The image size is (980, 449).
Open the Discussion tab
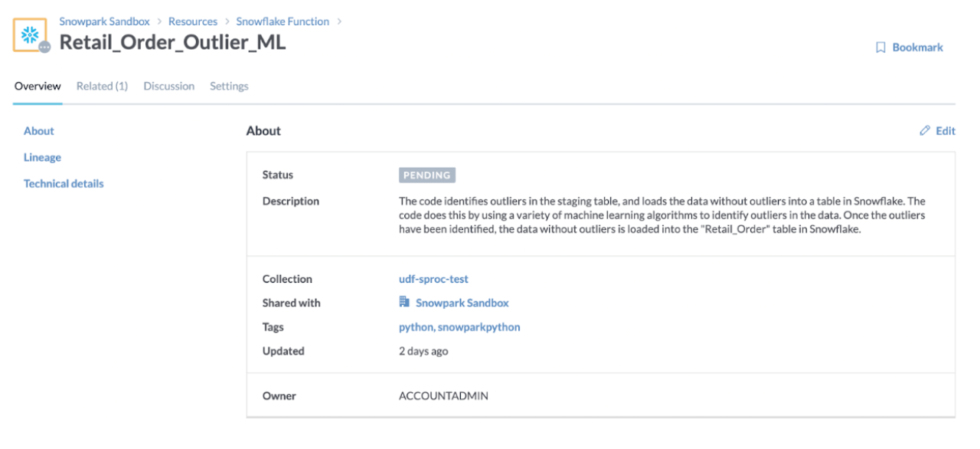(x=168, y=86)
